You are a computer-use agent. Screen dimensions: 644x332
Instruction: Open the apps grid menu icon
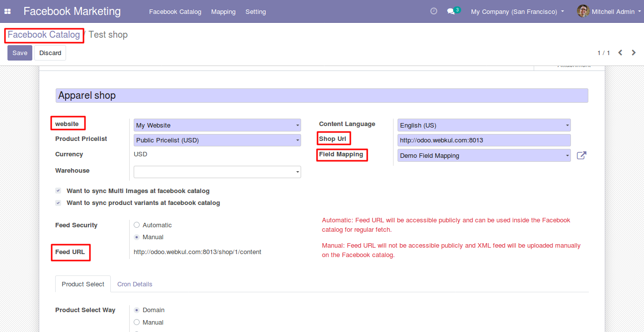7,11
